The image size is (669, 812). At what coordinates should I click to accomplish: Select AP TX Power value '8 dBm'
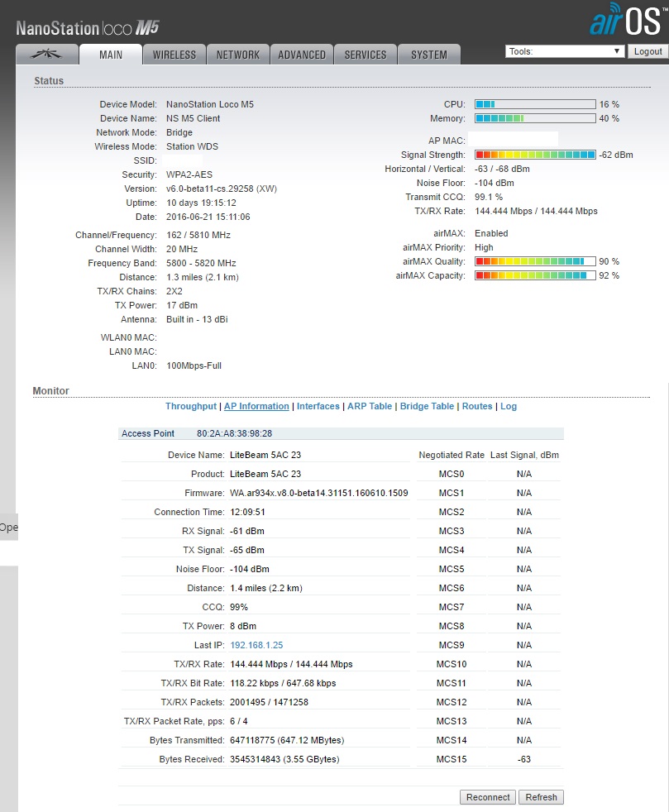(x=243, y=626)
